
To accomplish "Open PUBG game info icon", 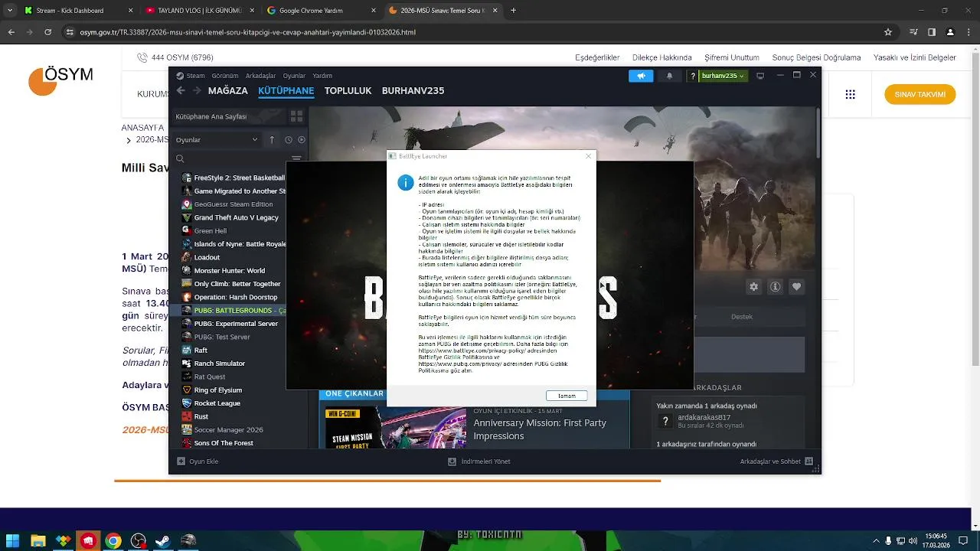I will 776,286.
